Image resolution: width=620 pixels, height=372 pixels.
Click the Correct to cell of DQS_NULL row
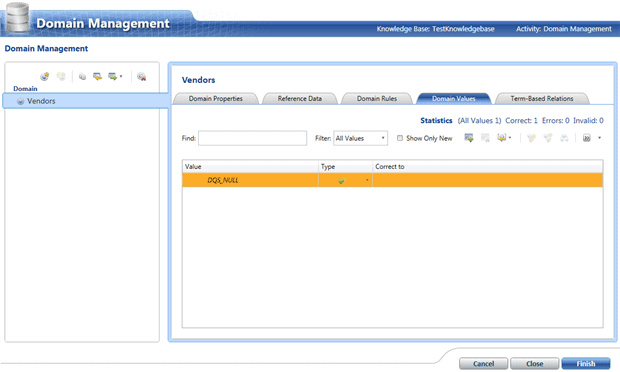[488, 180]
